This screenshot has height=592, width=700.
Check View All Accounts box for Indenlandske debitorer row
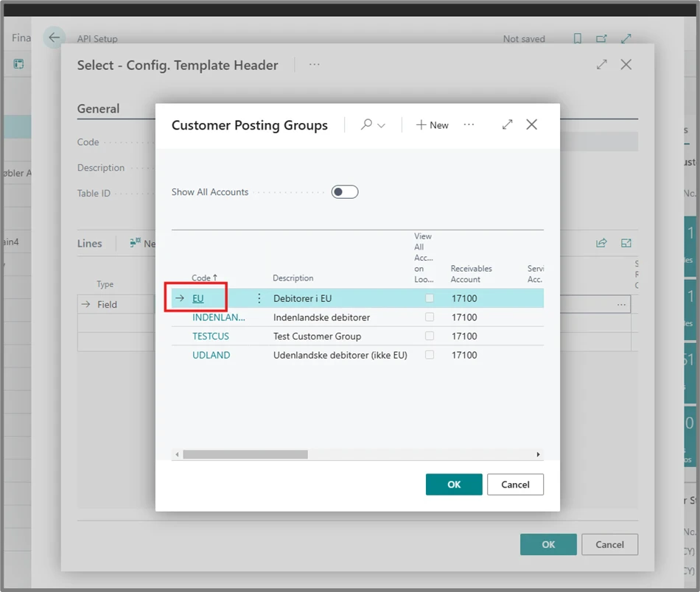tap(430, 317)
